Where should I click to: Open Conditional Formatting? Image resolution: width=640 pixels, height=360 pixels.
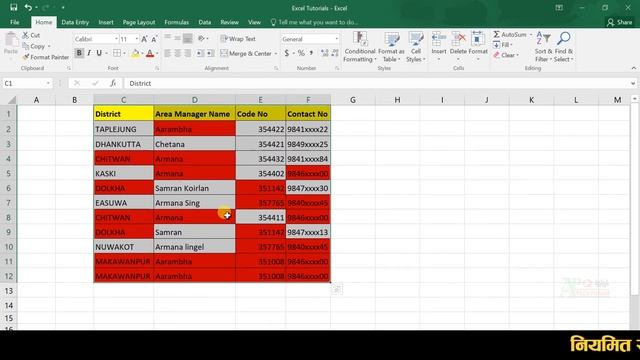pyautogui.click(x=359, y=47)
